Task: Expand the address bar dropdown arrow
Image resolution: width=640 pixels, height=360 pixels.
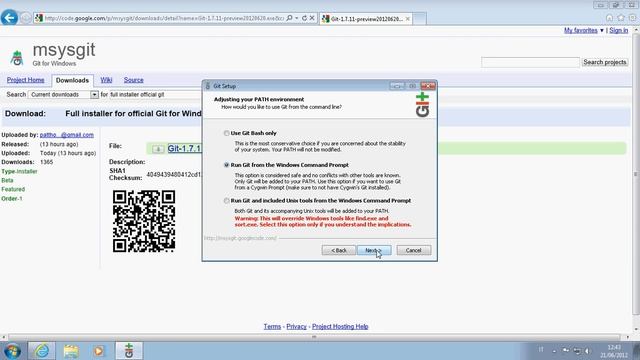Action: click(297, 18)
